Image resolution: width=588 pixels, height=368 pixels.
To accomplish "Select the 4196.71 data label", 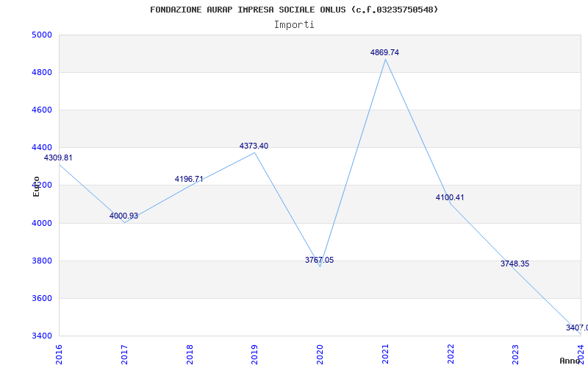I will point(189,179).
